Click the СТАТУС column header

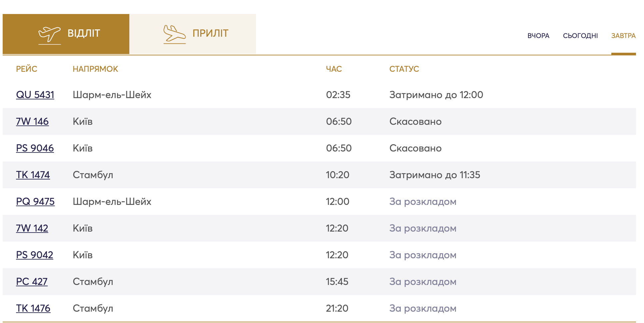[404, 69]
